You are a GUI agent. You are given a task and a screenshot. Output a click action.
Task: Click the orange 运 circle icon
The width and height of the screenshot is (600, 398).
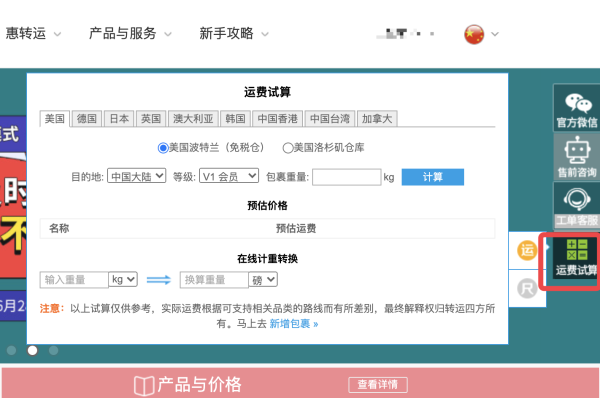click(527, 251)
